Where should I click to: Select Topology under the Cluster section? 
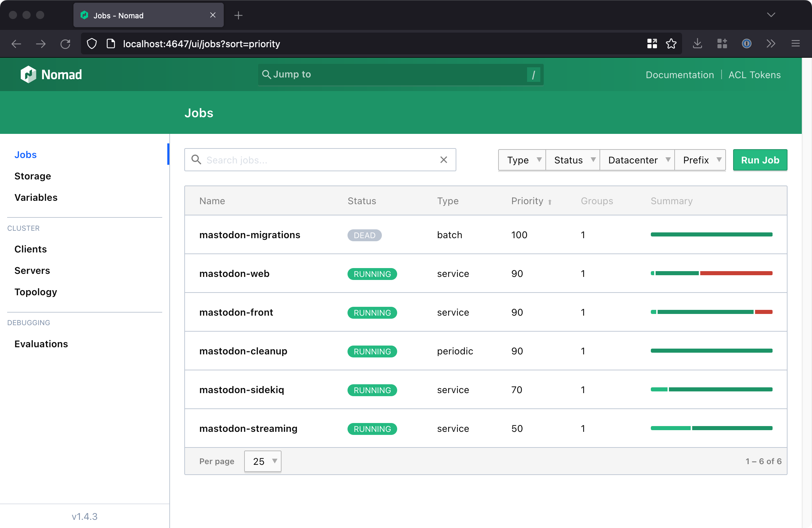click(x=35, y=292)
